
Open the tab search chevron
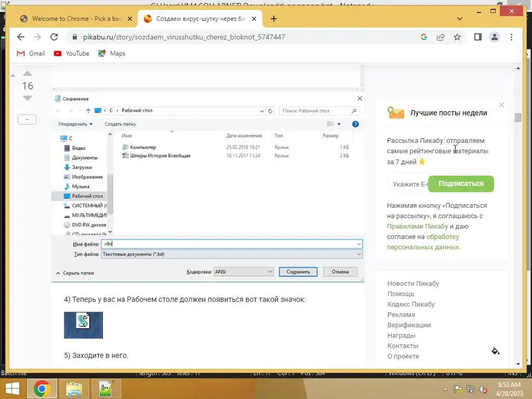click(460, 19)
